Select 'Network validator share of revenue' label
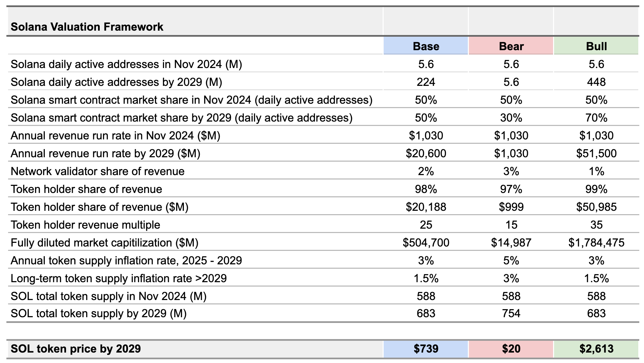This screenshot has height=363, width=644. [x=97, y=171]
